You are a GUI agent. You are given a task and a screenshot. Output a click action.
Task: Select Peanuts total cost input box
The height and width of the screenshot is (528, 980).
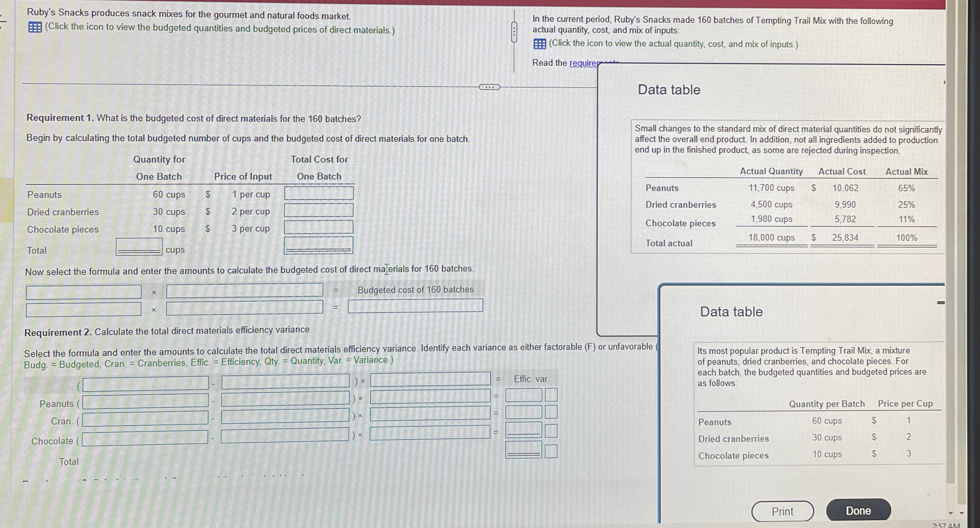[x=319, y=193]
